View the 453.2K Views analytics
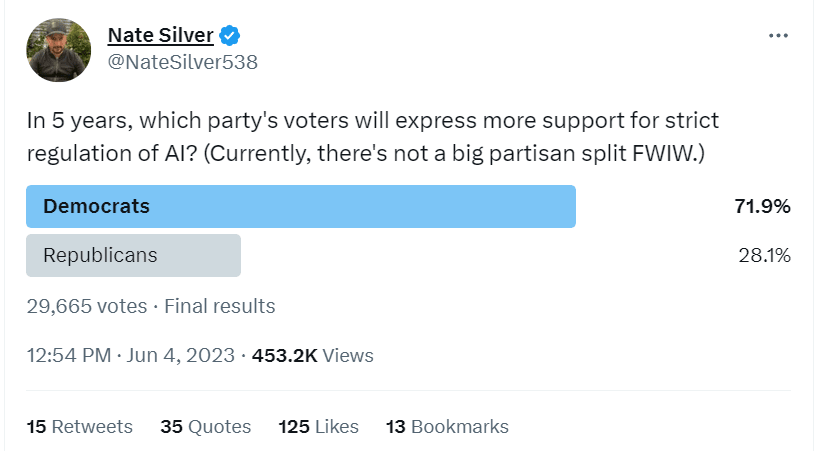823x451 pixels. pos(313,355)
